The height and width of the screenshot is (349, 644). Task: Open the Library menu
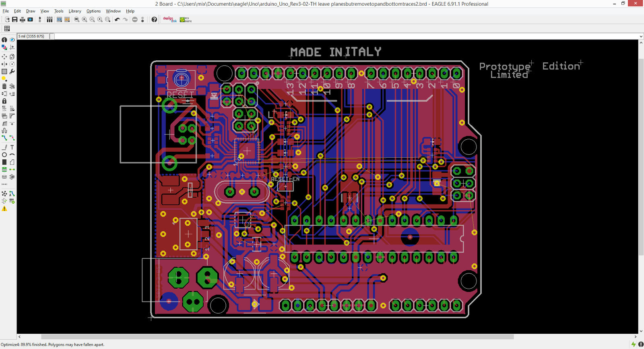pos(75,11)
